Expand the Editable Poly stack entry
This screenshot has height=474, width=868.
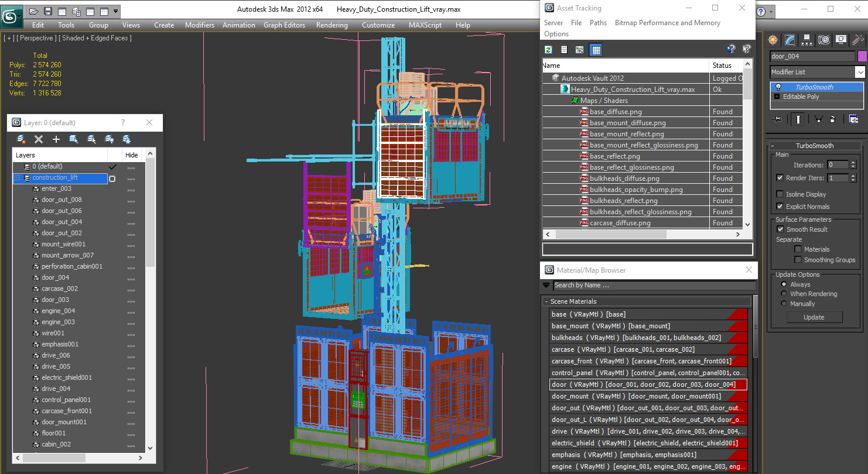coord(777,97)
